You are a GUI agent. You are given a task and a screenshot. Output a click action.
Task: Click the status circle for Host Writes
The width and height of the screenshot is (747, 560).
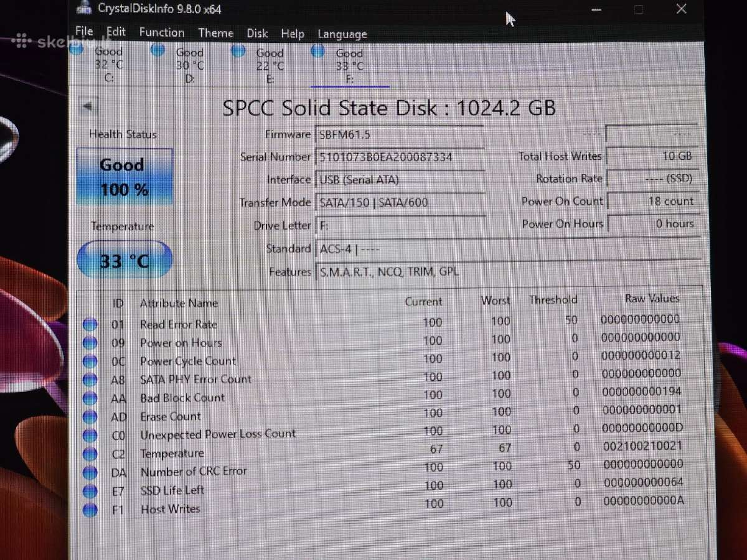coord(90,510)
